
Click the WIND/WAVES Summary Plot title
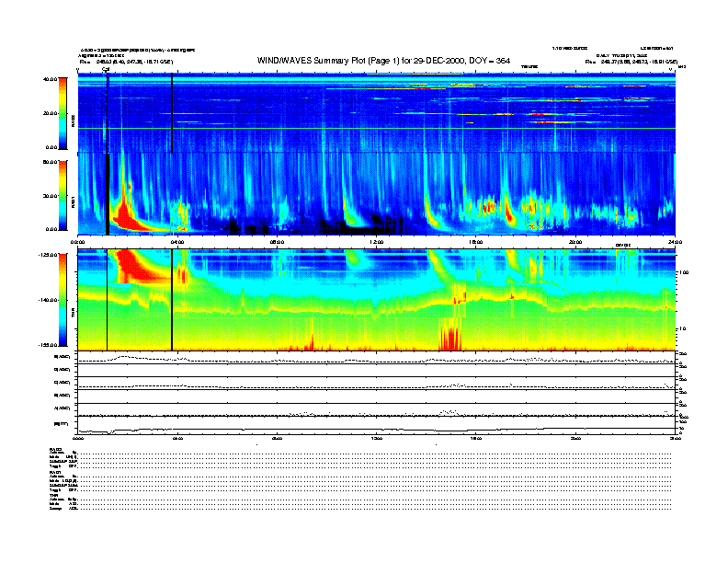pyautogui.click(x=383, y=61)
